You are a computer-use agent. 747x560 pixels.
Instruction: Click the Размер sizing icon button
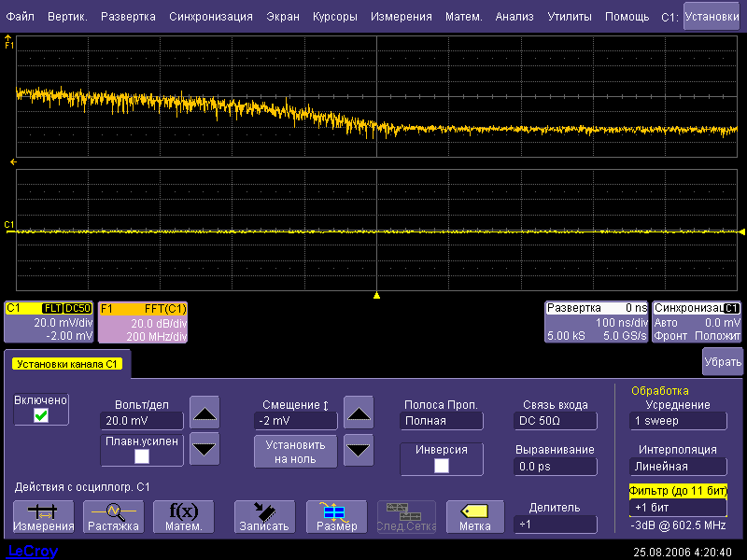[x=336, y=516]
